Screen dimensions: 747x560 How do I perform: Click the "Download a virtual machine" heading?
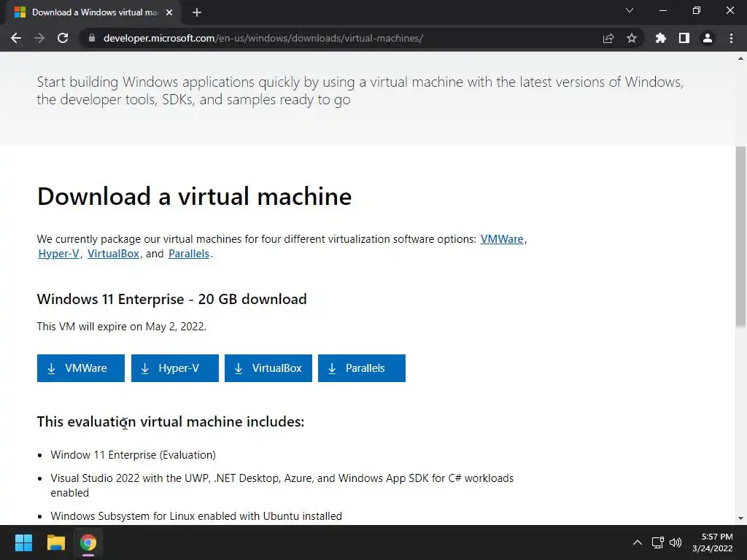coord(194,196)
